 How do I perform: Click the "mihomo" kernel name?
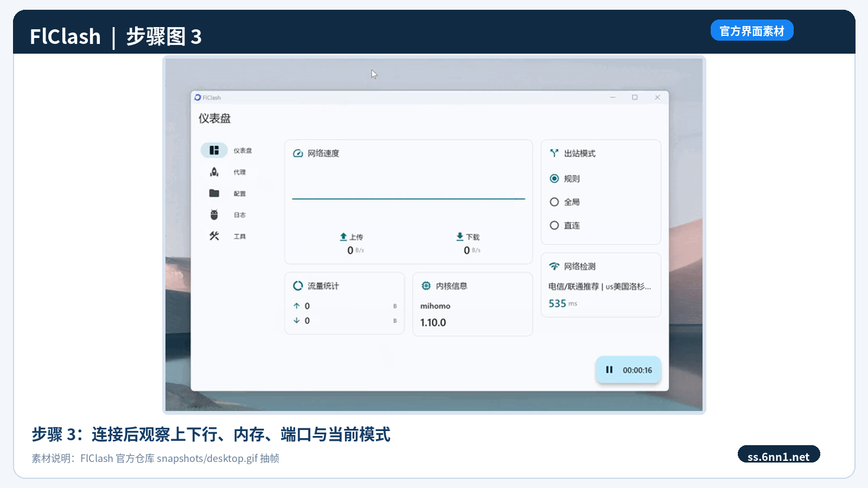435,306
